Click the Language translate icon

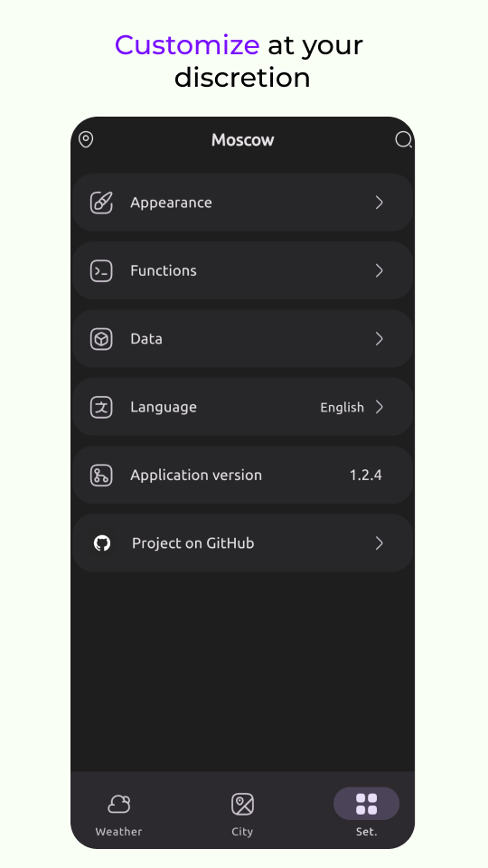(101, 407)
